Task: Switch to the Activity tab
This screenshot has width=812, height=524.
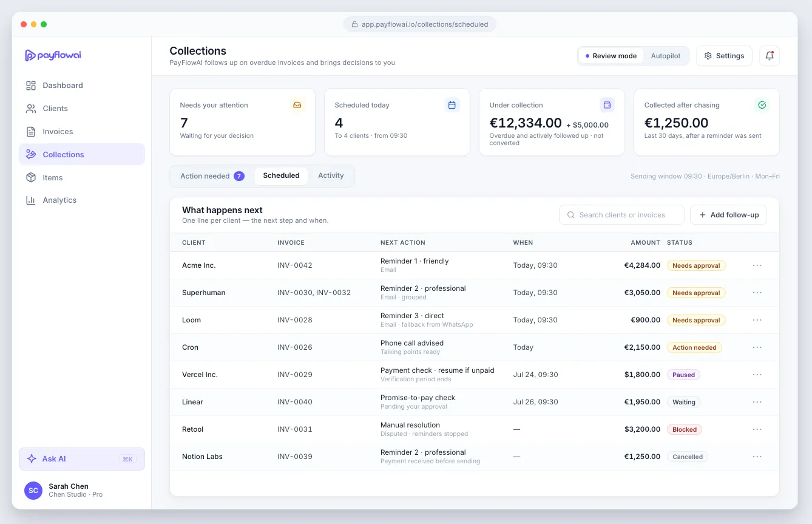Action: click(331, 175)
